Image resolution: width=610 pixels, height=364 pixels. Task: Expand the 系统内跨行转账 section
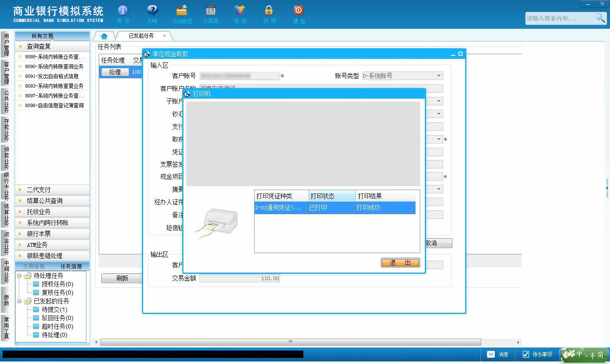[53, 223]
